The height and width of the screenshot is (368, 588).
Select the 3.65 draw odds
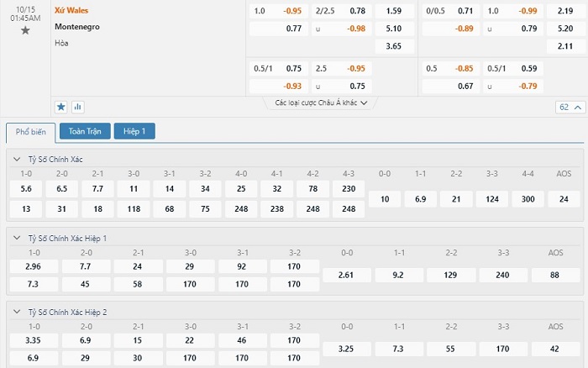[394, 46]
